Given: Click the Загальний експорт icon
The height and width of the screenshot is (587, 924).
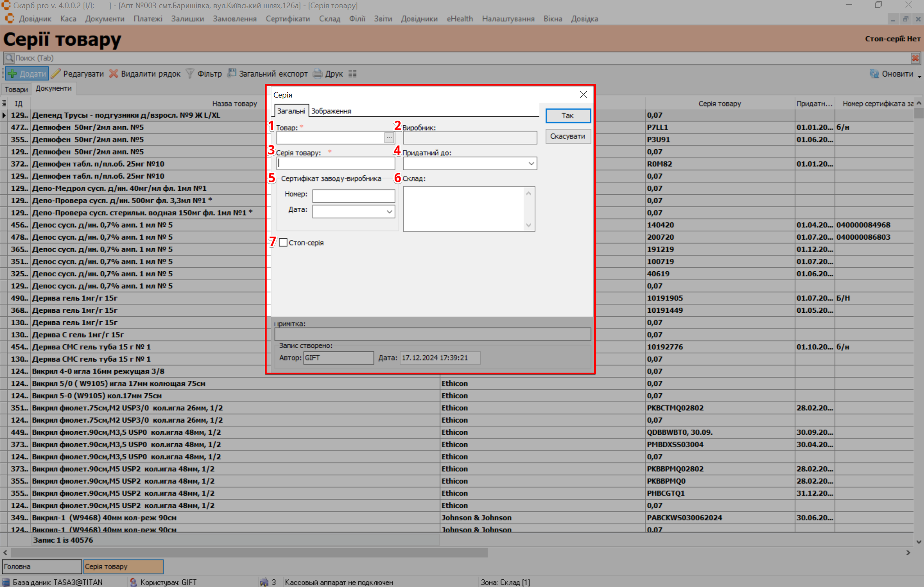Looking at the screenshot, I should [232, 74].
